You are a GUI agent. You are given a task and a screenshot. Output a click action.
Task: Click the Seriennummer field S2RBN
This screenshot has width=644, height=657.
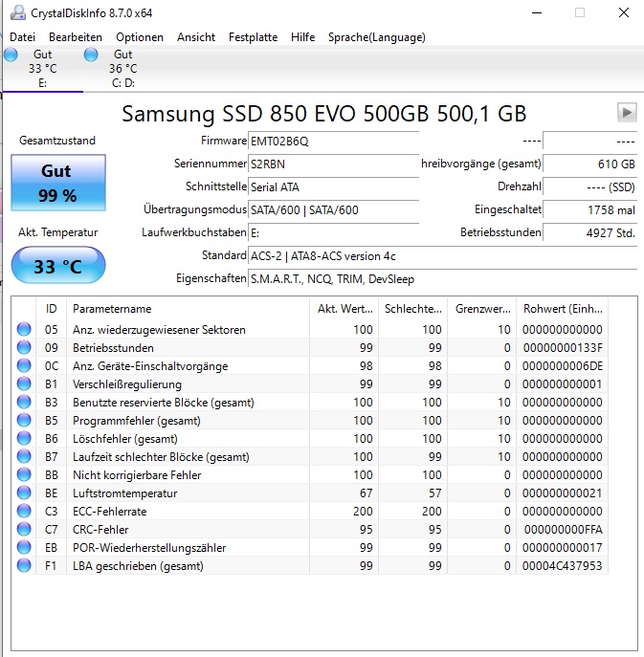[x=333, y=164]
